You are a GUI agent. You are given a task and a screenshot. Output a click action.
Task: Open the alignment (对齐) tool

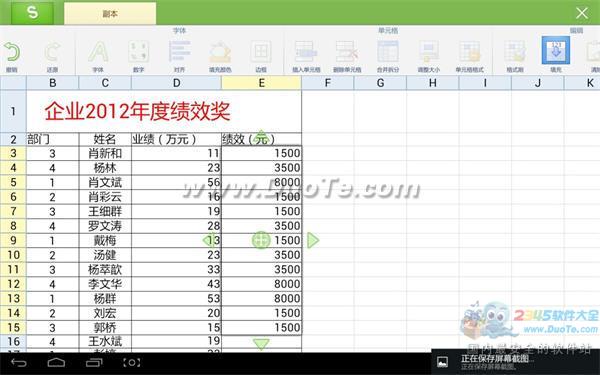[x=179, y=52]
